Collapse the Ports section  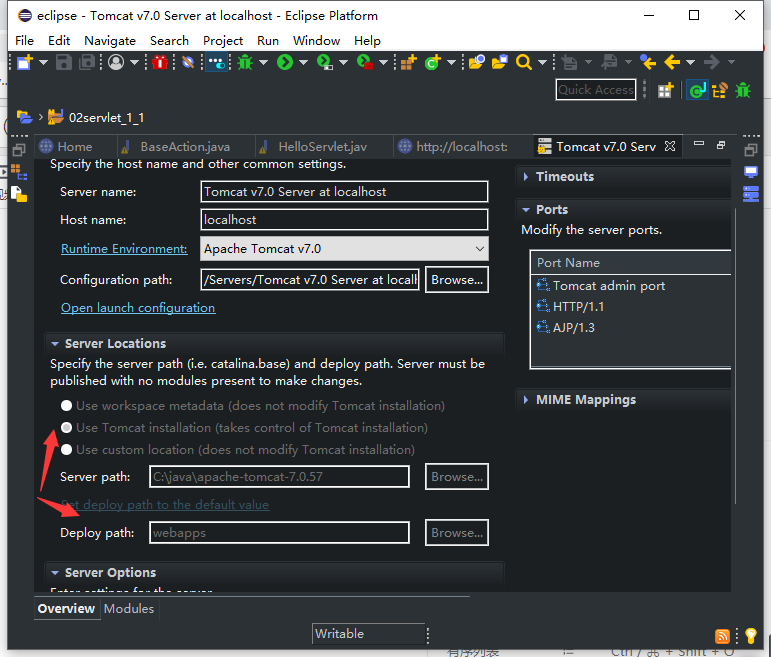tap(526, 210)
